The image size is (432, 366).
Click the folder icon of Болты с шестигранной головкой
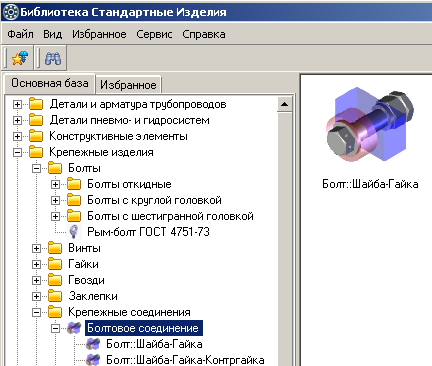[74, 216]
